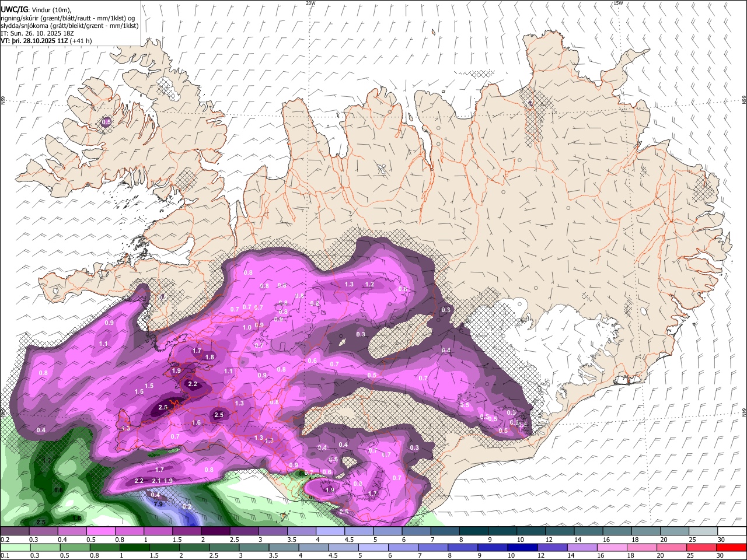The width and height of the screenshot is (747, 560).
Task: Click the '20W' longitude label on the top edge
Action: pyautogui.click(x=310, y=3)
